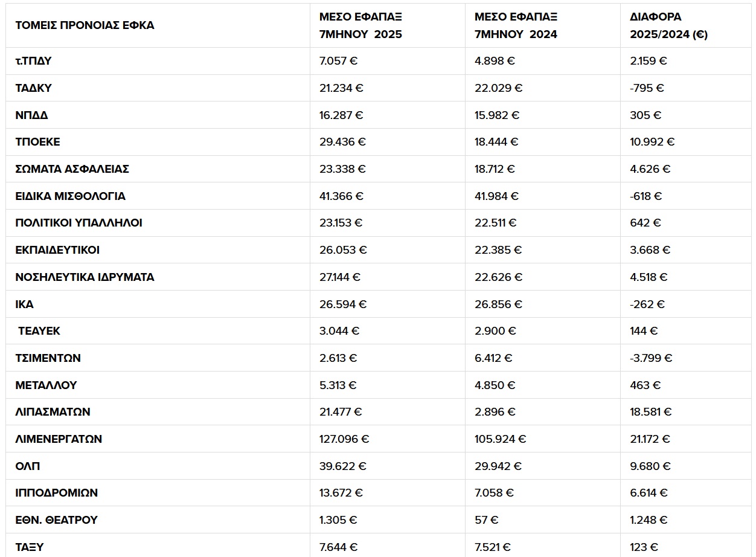This screenshot has width=756, height=557.
Task: Click the ΜΕΣΟ ΕΦΑΠΑΞ 7ΜΗΝΟΥ 2024 header
Action: (516, 25)
